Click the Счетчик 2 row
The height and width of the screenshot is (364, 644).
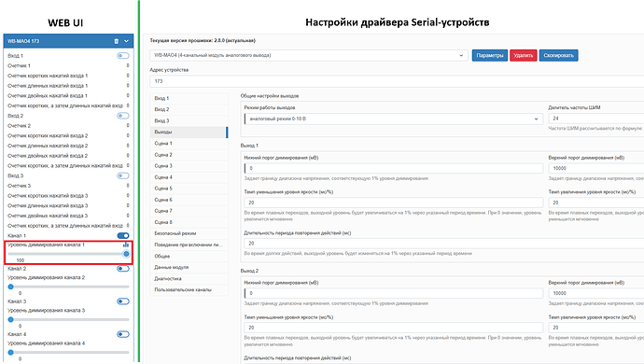coord(68,126)
